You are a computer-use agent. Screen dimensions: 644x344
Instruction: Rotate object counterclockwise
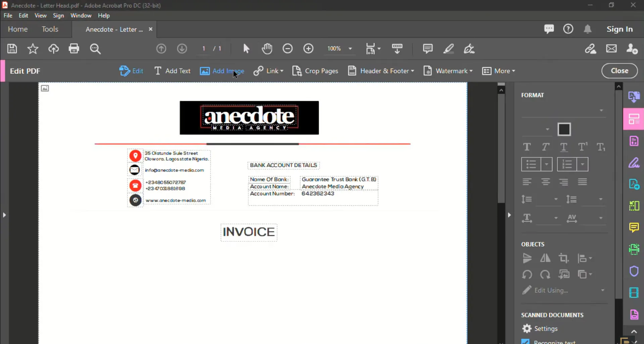[527, 275]
